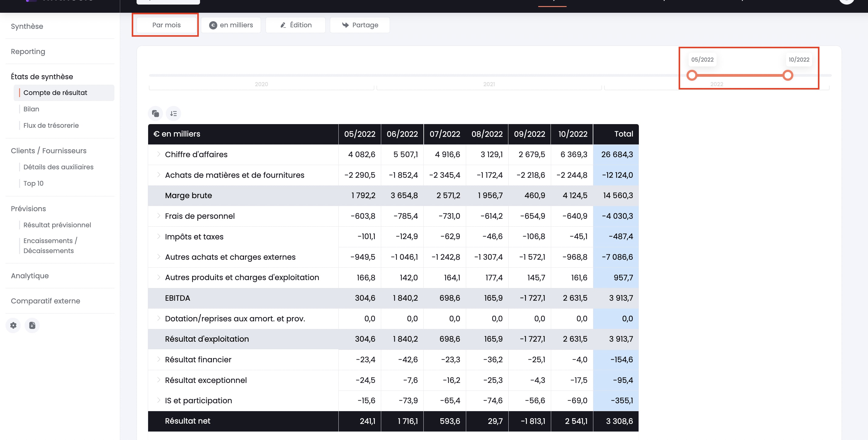Expand the IS et participation row
This screenshot has height=440, width=868.
159,401
